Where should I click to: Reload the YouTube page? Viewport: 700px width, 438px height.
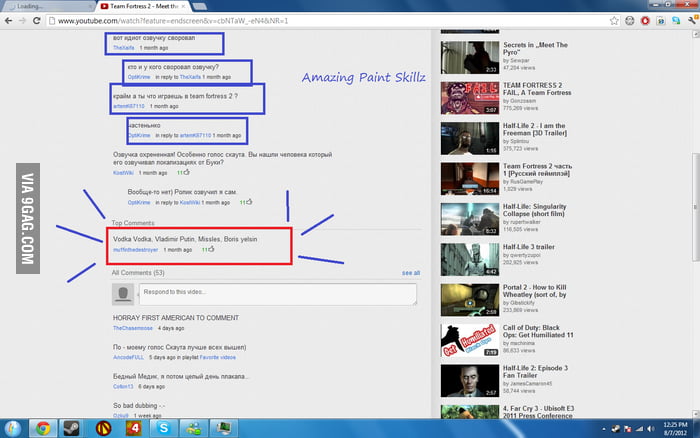coord(37,21)
